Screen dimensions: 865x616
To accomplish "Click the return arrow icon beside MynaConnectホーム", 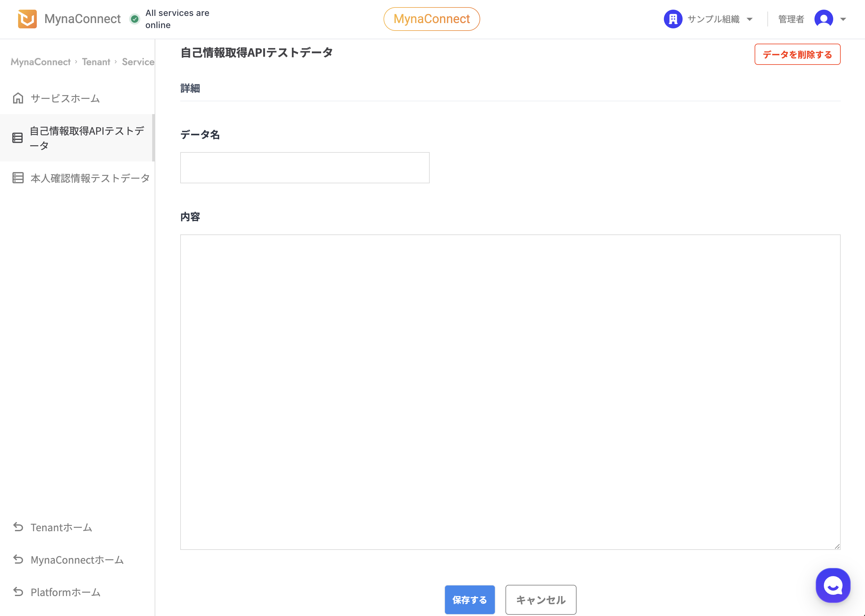I will 18,559.
